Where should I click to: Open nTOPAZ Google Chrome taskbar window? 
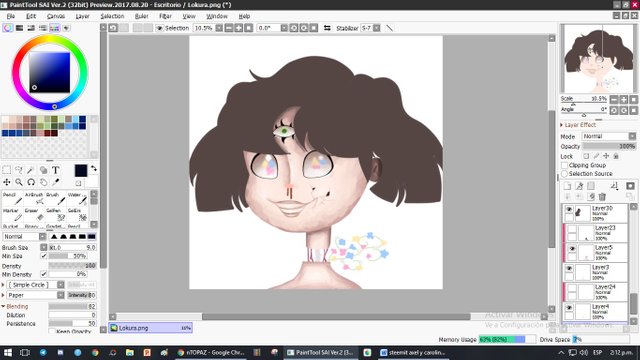[211, 352]
